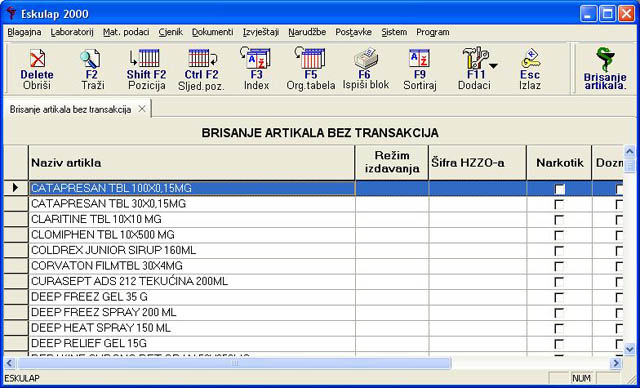Select row CLOMIPHEN TBL 10X500 MG

point(313,235)
